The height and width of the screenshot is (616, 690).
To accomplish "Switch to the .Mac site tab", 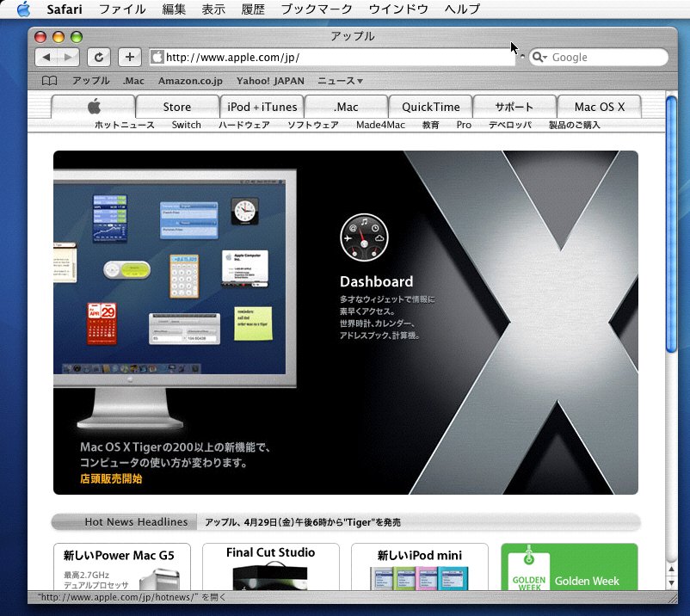I will click(x=346, y=107).
